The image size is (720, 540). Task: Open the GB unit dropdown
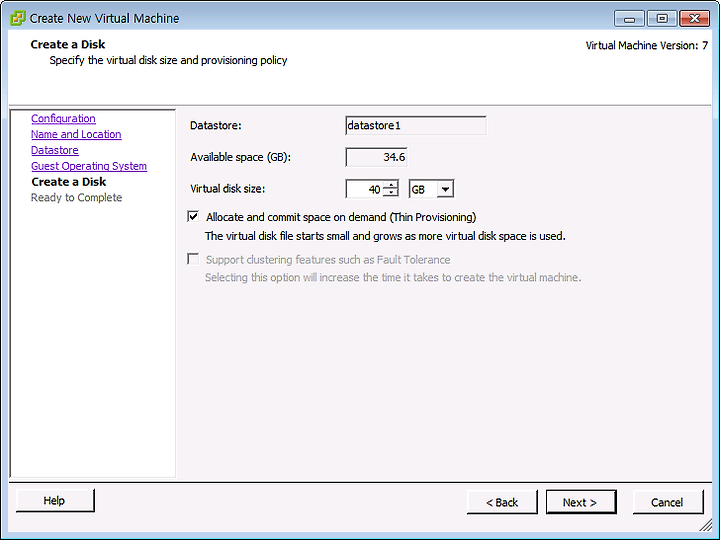click(445, 189)
